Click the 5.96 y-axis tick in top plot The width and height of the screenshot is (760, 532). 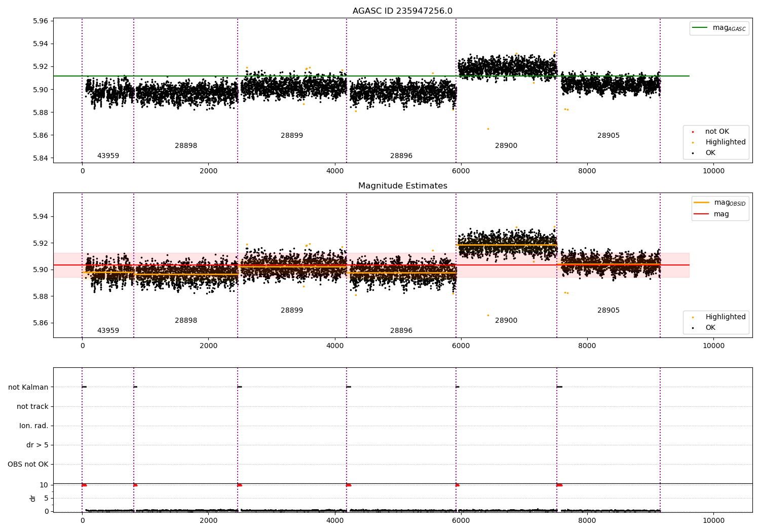[x=40, y=21]
